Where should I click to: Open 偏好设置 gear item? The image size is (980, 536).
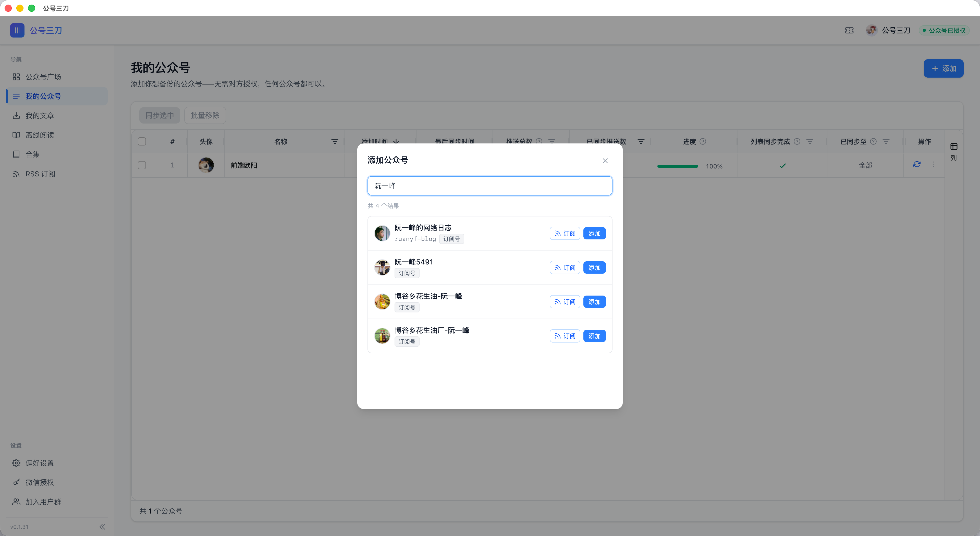[57, 463]
